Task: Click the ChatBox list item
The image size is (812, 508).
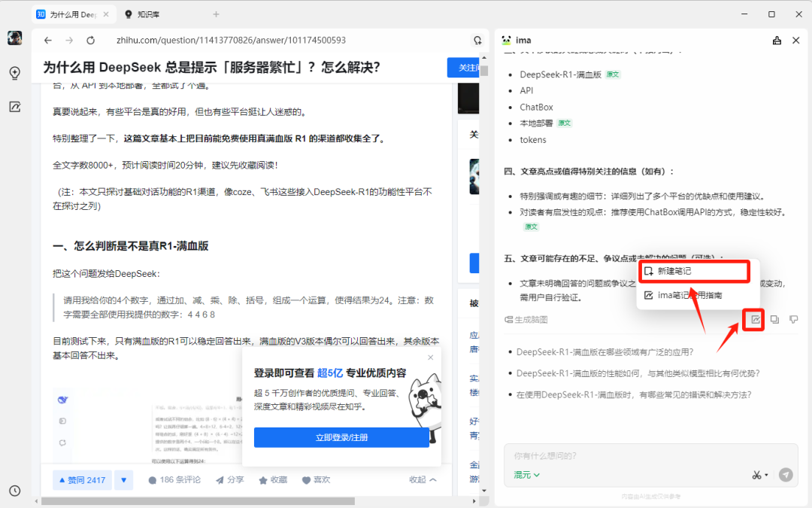Action: 537,107
